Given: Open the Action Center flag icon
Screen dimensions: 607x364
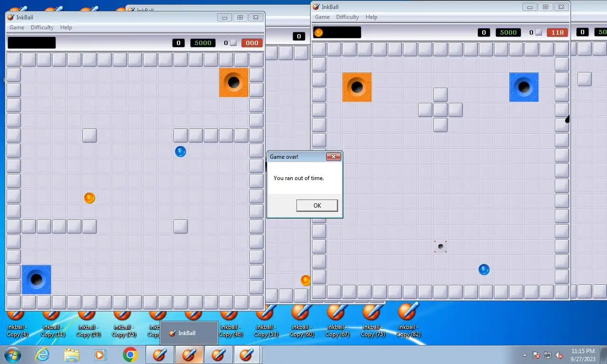Looking at the screenshot, I should [537, 355].
